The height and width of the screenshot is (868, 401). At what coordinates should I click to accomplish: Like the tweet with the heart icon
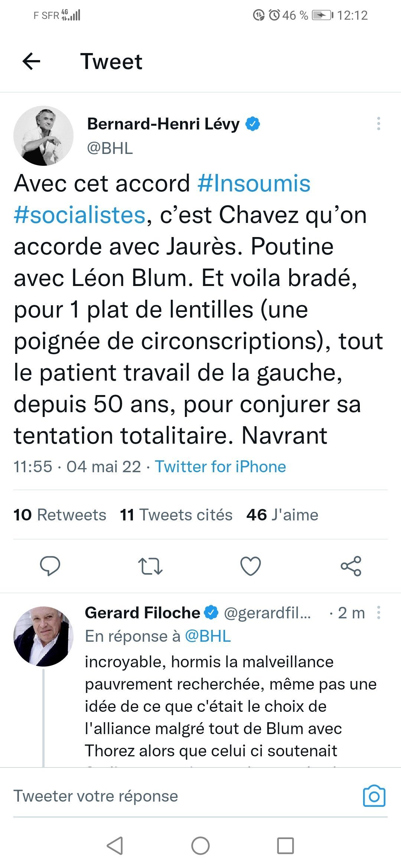(x=251, y=566)
